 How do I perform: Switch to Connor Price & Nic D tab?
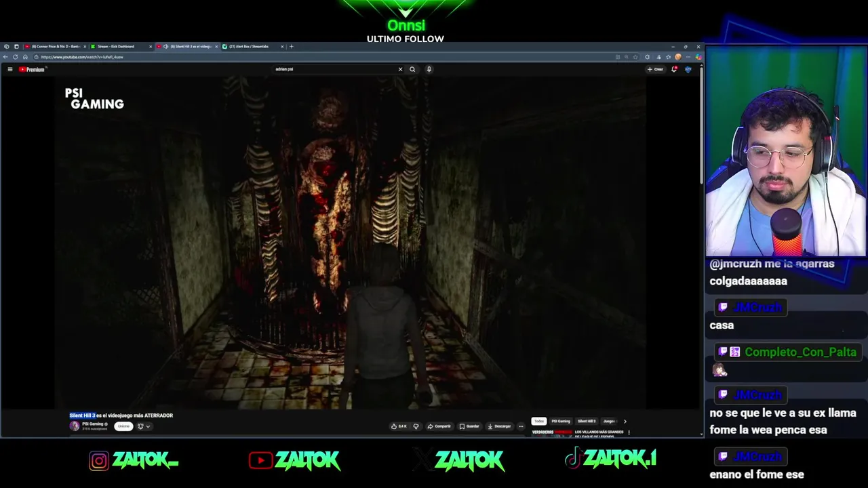54,46
